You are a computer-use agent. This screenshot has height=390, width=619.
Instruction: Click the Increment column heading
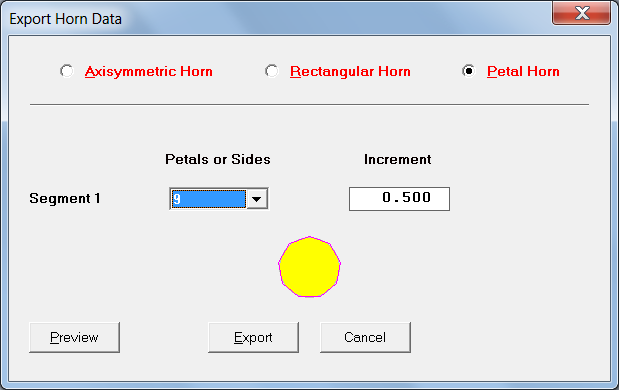tap(398, 159)
